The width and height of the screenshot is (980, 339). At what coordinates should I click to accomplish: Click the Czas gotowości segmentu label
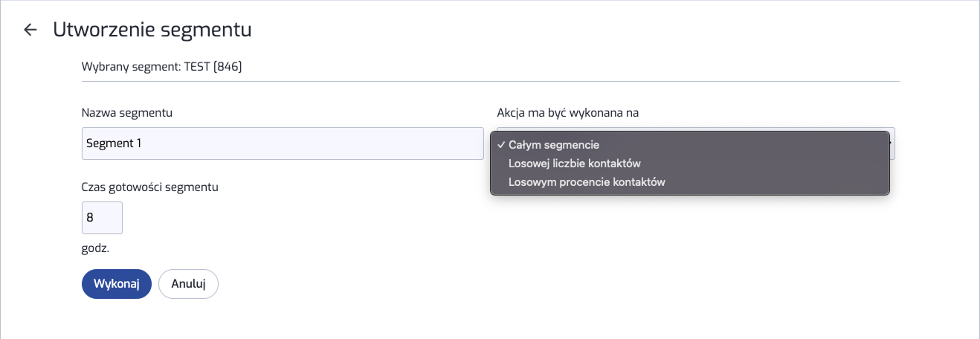tap(150, 187)
